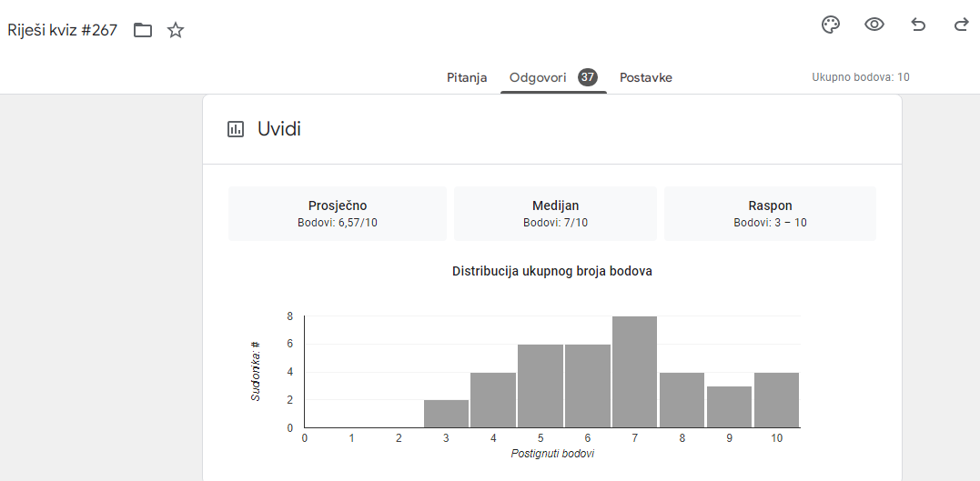Click the form title Riješi kviz #267
The width and height of the screenshot is (980, 481).
click(x=63, y=30)
